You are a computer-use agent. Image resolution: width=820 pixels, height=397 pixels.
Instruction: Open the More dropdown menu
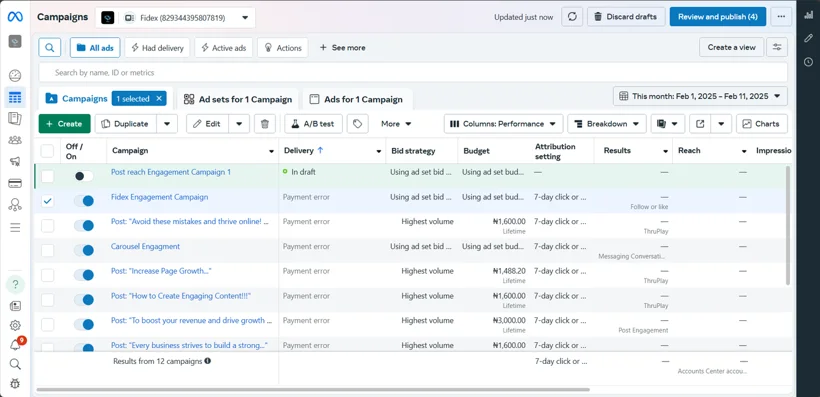(x=396, y=124)
